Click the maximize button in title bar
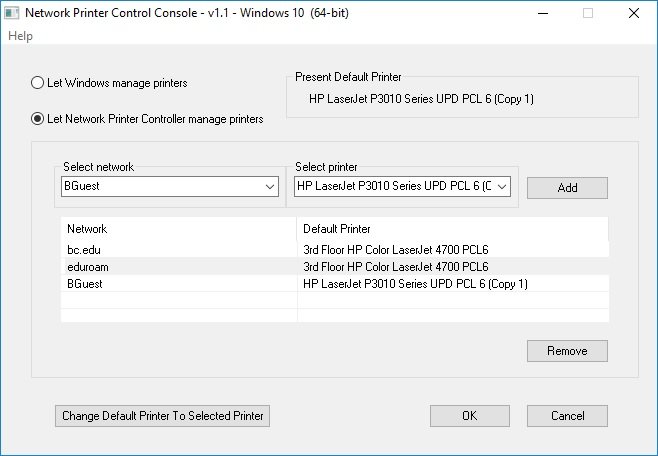 (588, 14)
